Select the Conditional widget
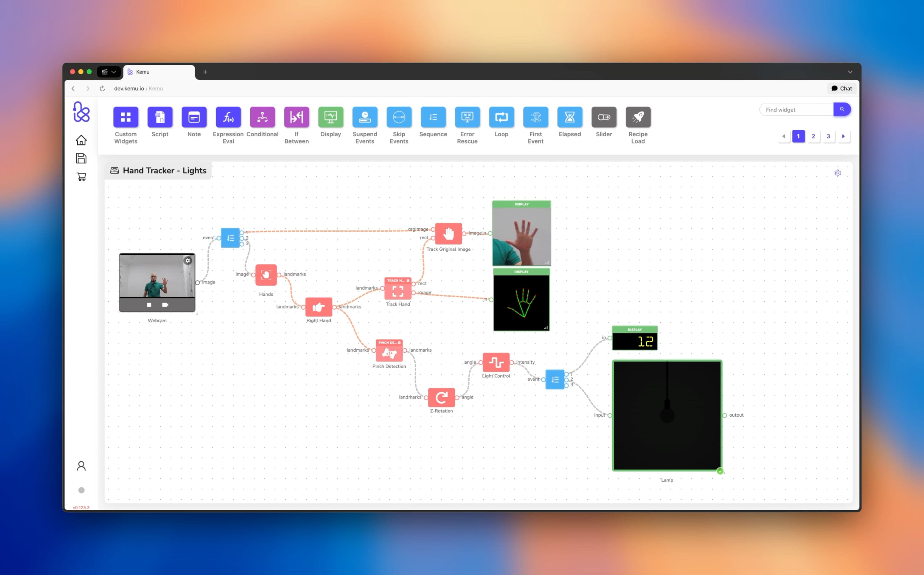The width and height of the screenshot is (924, 575). 262,117
